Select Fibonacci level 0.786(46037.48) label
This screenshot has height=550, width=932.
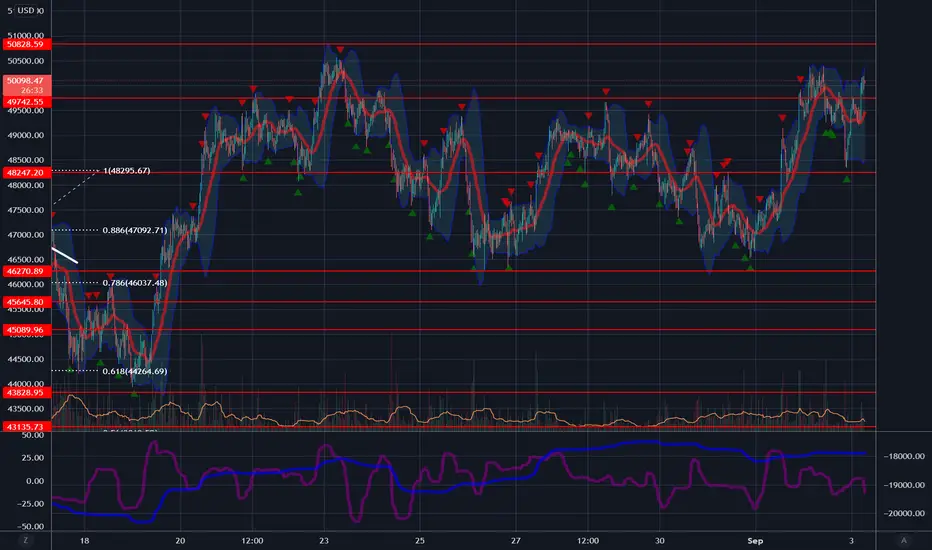click(x=134, y=282)
